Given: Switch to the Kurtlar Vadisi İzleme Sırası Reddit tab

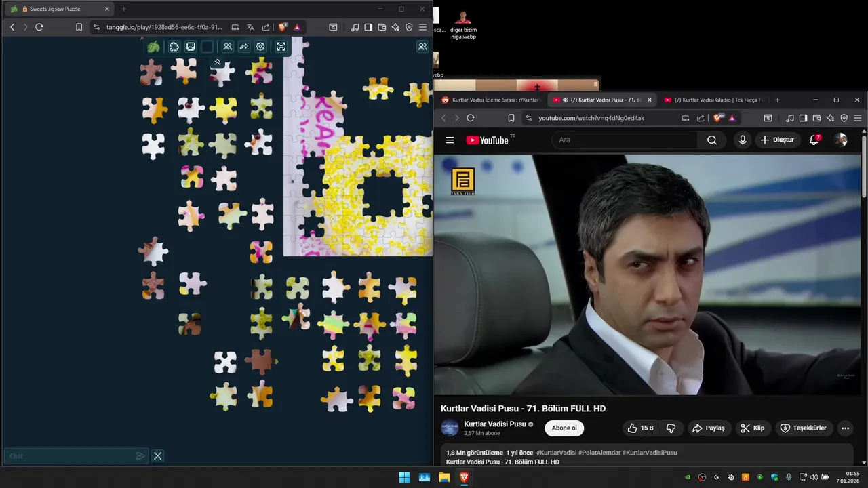Looking at the screenshot, I should coord(492,100).
